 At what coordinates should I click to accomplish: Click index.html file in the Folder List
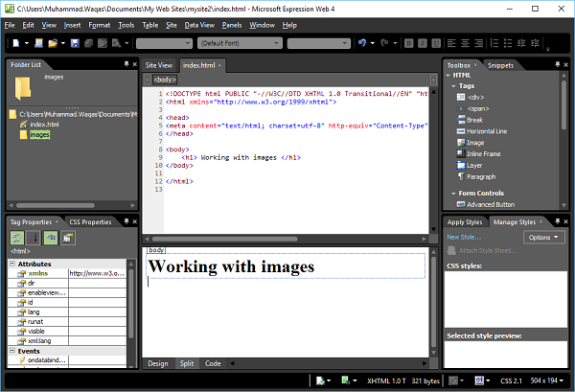[45, 125]
